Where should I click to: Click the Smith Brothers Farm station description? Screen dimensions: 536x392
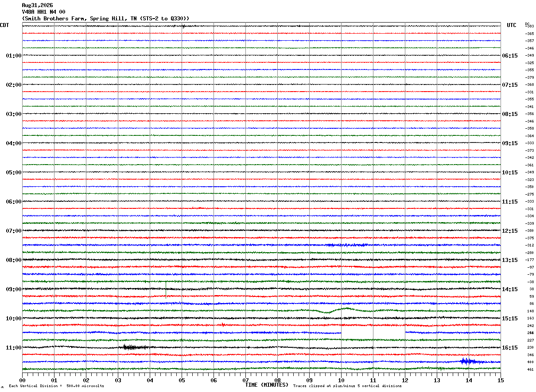pos(105,19)
